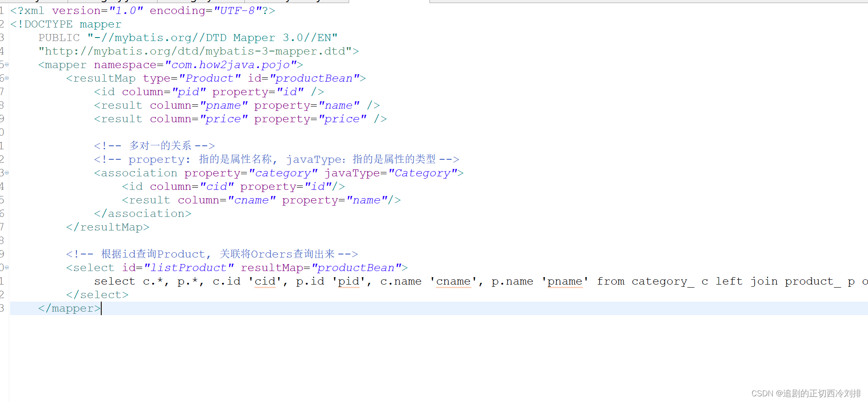Collapse the resultMap fold marker
The image size is (868, 402).
coord(7,79)
